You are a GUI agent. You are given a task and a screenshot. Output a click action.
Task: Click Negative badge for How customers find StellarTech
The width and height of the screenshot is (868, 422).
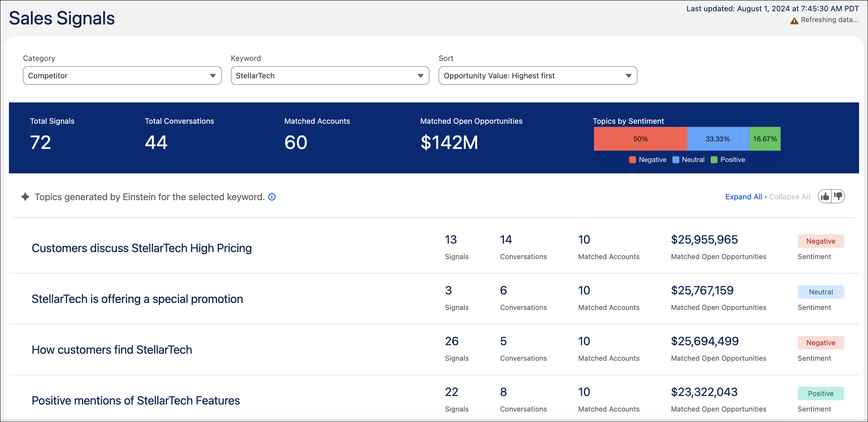tap(821, 343)
